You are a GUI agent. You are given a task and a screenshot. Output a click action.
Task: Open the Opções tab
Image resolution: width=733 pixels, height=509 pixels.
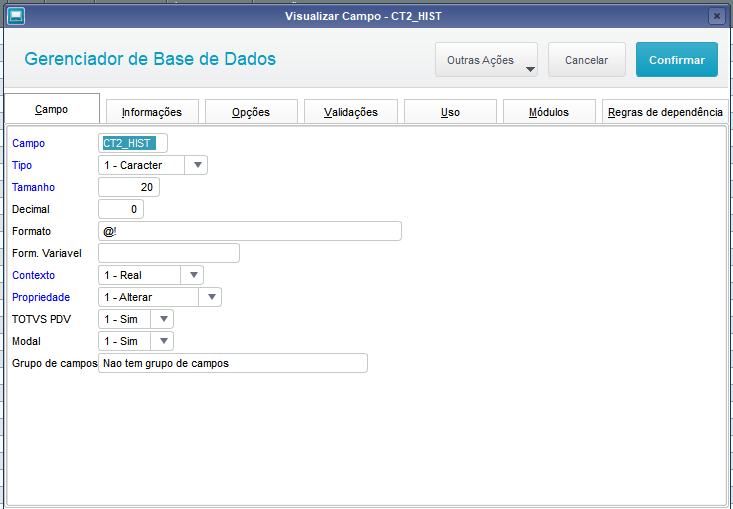(251, 112)
